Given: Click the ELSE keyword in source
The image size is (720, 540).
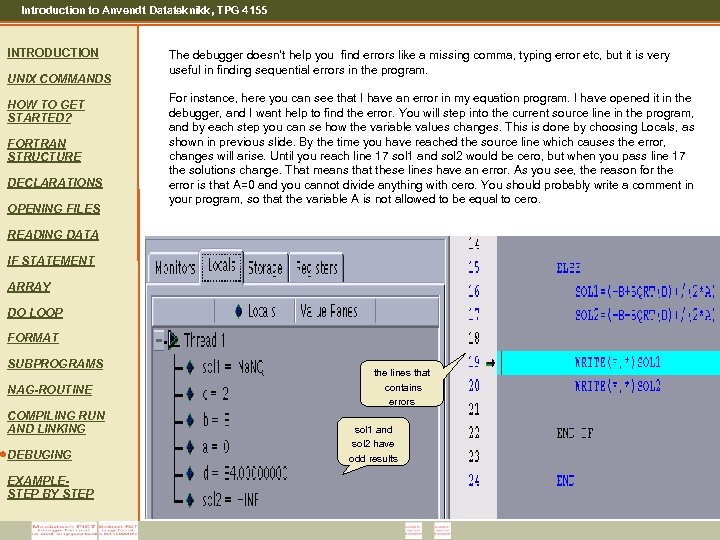Looking at the screenshot, I should coord(568,268).
